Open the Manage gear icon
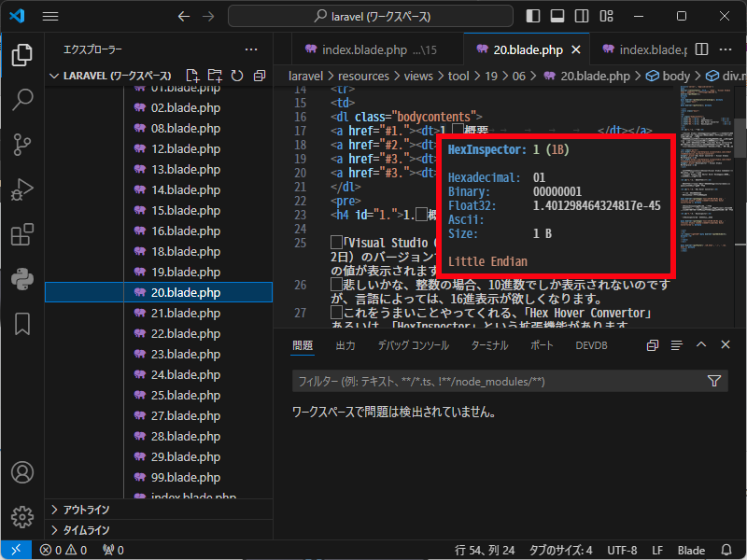 [x=21, y=517]
